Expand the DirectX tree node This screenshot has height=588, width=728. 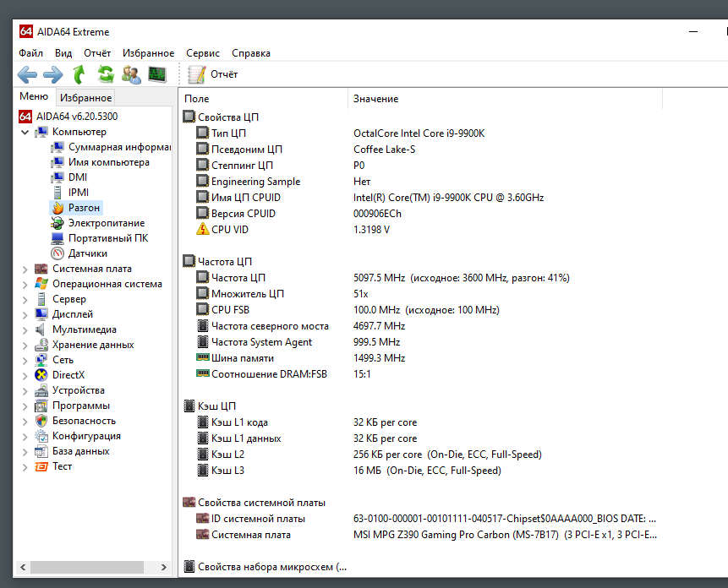[25, 376]
